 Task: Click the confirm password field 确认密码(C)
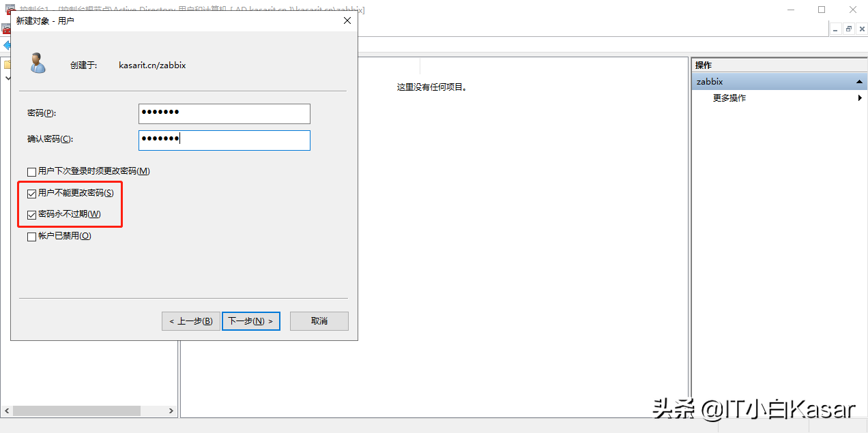tap(224, 140)
